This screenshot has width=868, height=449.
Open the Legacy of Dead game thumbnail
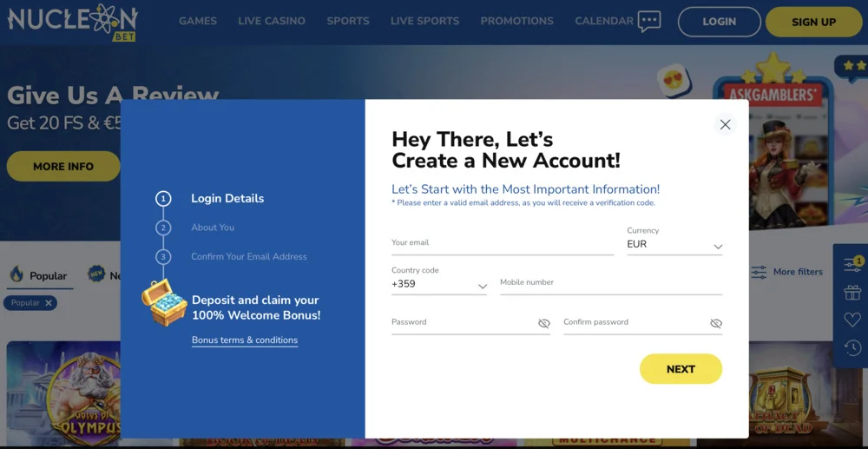[806, 393]
